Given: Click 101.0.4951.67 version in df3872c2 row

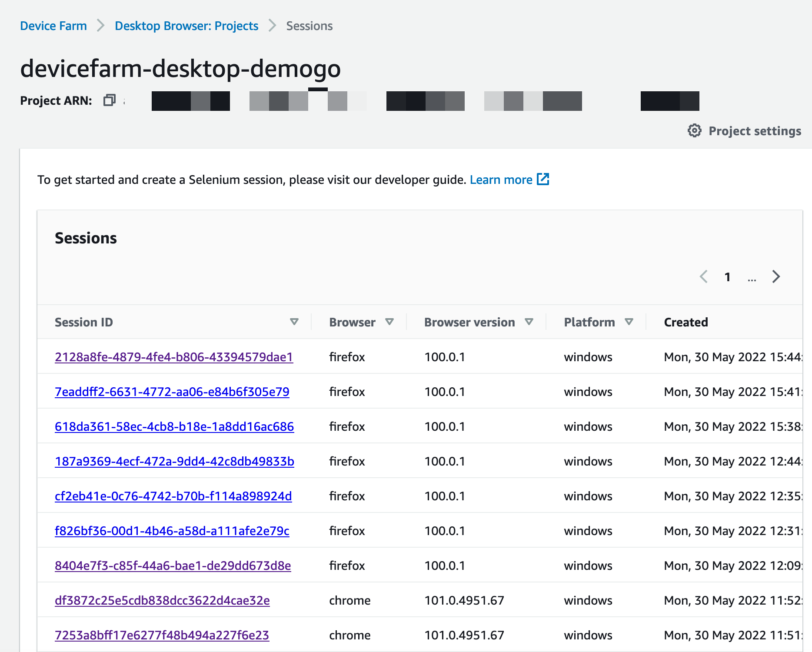Looking at the screenshot, I should click(464, 600).
